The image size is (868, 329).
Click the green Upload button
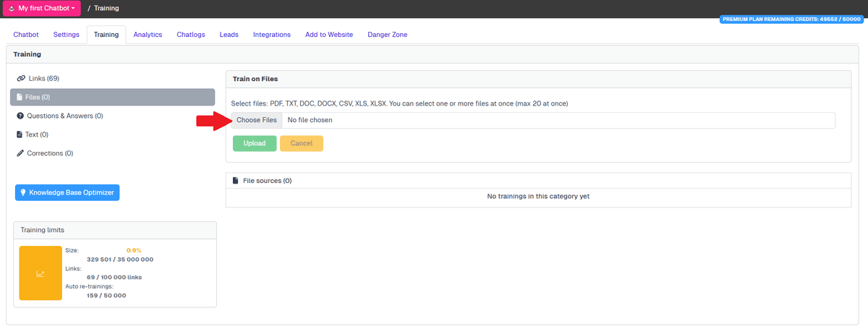coord(255,143)
